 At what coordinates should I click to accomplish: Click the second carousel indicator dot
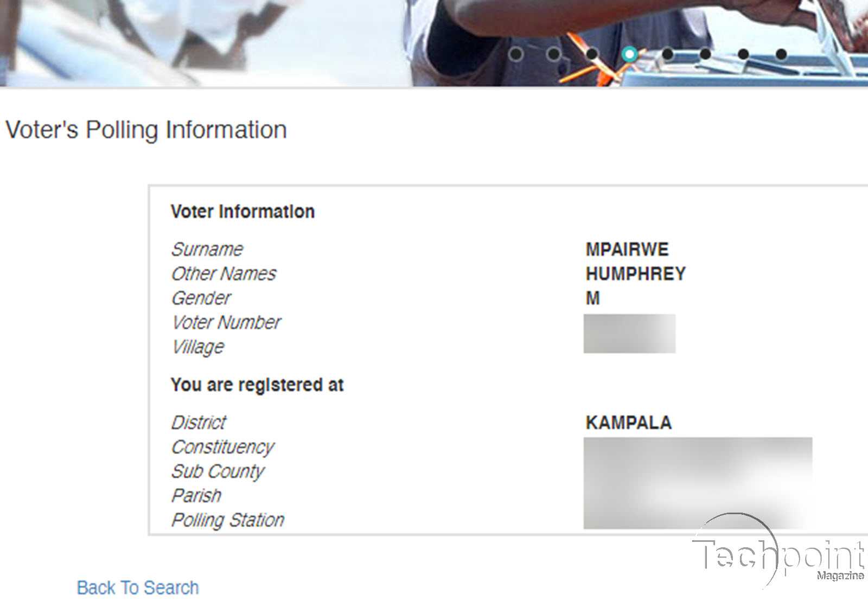[554, 54]
